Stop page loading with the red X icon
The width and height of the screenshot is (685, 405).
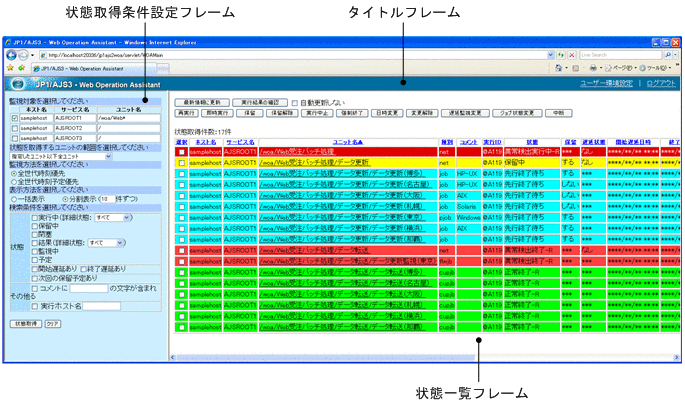pyautogui.click(x=572, y=55)
